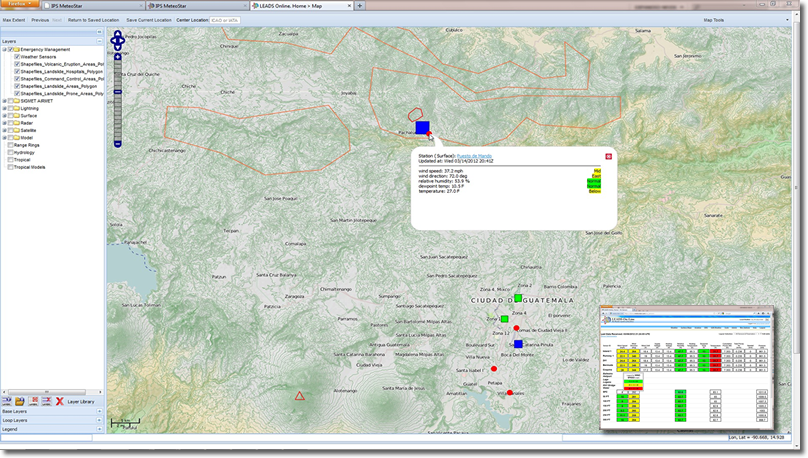Click the layers panel horizontal scrollbar
The width and height of the screenshot is (808, 458).
tap(46, 392)
